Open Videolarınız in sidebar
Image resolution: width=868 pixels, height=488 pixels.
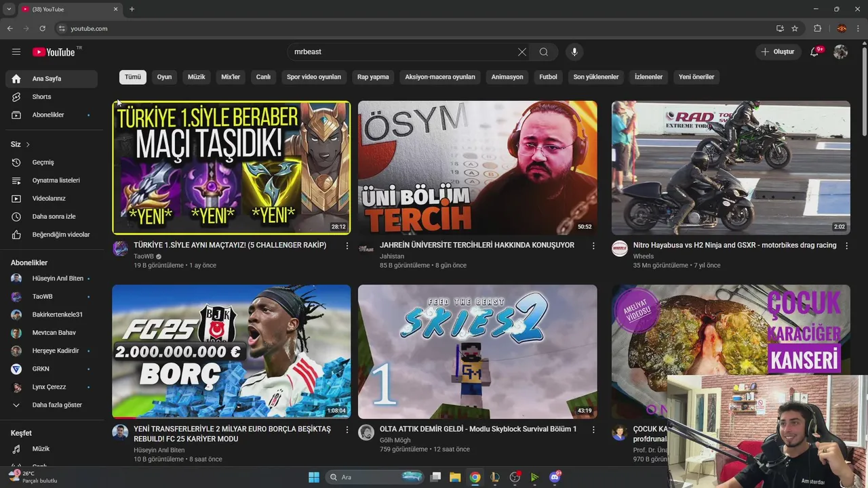click(x=52, y=199)
